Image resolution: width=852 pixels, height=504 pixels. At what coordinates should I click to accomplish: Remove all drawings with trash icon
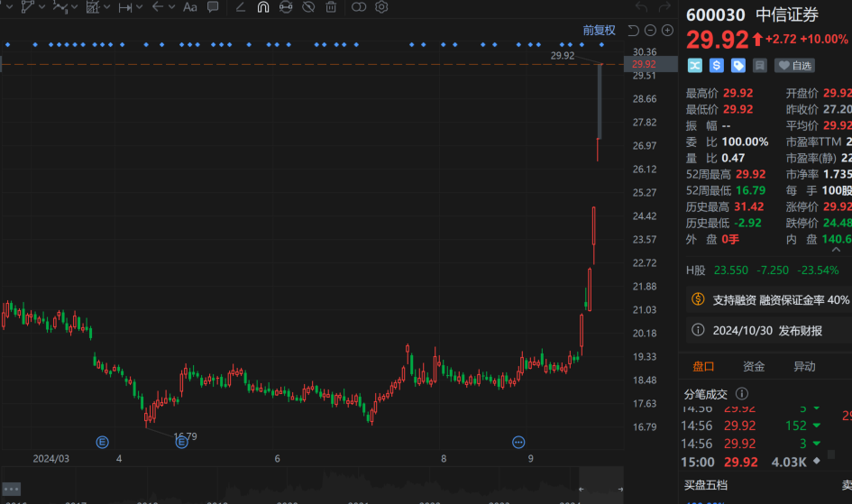click(330, 7)
